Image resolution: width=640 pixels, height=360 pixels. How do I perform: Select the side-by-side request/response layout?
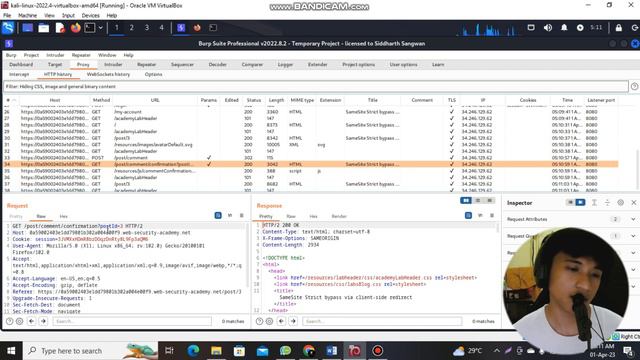[466, 200]
